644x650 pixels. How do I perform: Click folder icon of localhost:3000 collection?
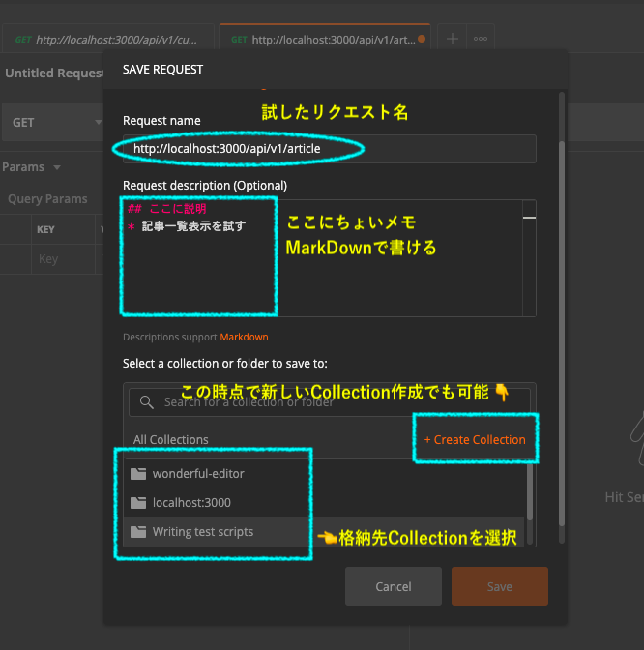[x=138, y=502]
